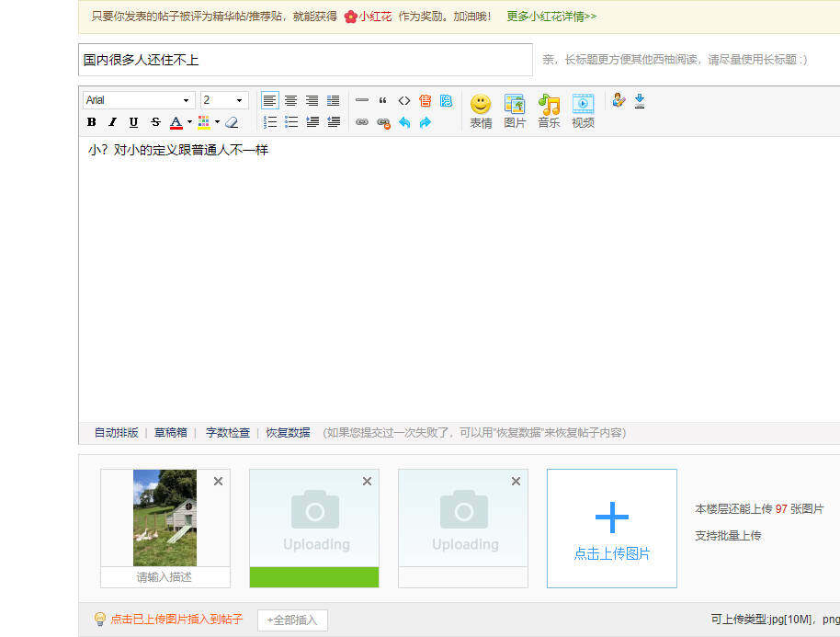Click the user-with-pencil toolbar icon

click(x=619, y=100)
